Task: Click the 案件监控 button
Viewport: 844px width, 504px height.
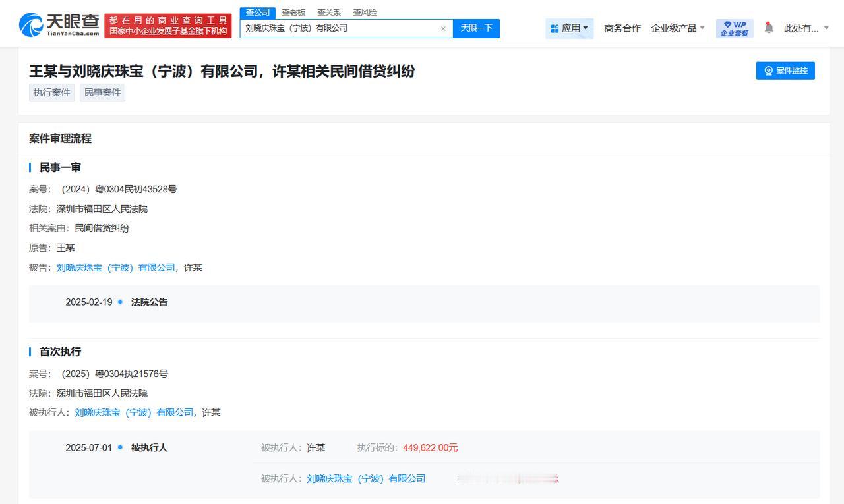Action: 785,70
